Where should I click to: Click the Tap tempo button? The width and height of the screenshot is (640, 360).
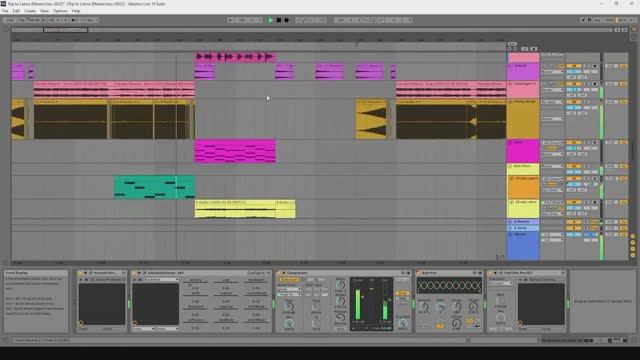pos(22,20)
